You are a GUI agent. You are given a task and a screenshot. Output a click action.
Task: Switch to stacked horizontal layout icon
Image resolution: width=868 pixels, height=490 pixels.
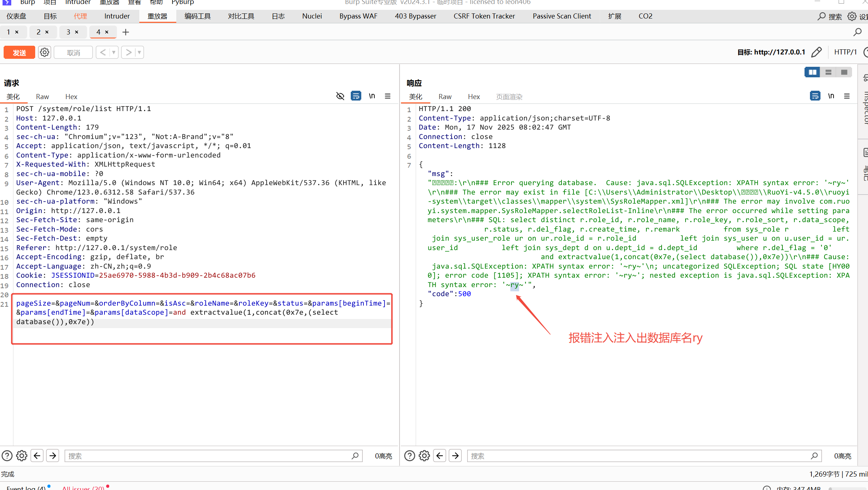tap(828, 72)
